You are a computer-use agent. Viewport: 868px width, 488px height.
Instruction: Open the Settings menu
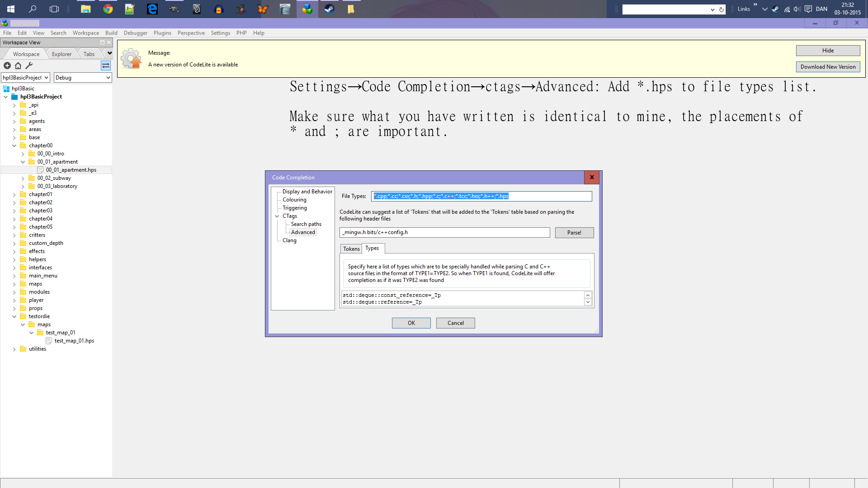[x=221, y=33]
